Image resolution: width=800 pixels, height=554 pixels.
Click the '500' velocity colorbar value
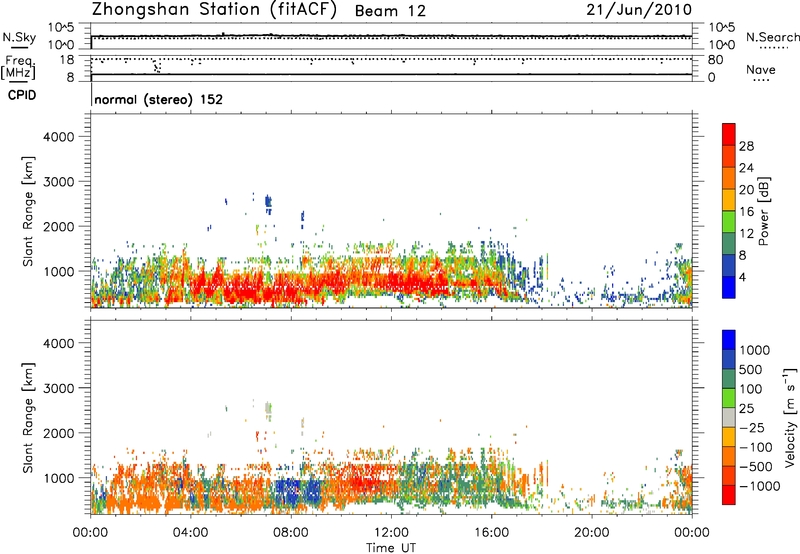(751, 370)
